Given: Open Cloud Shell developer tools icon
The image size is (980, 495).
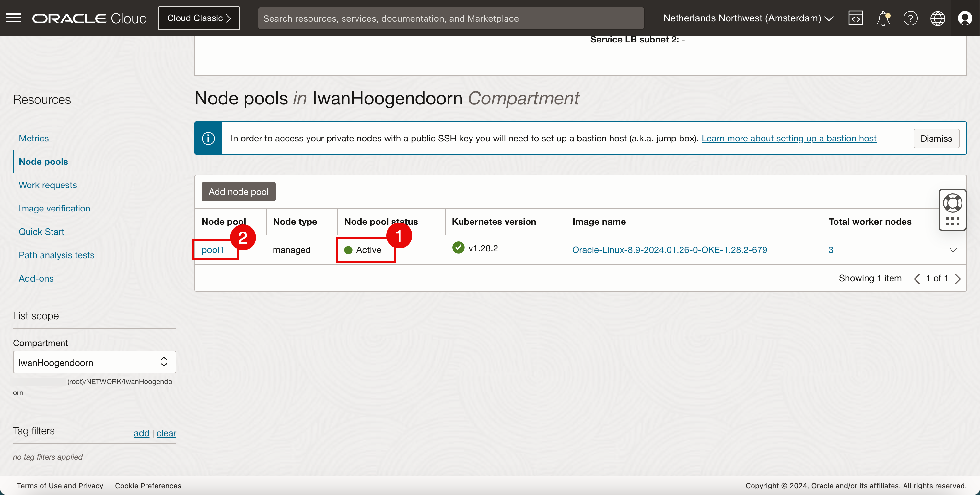Looking at the screenshot, I should [x=856, y=18].
